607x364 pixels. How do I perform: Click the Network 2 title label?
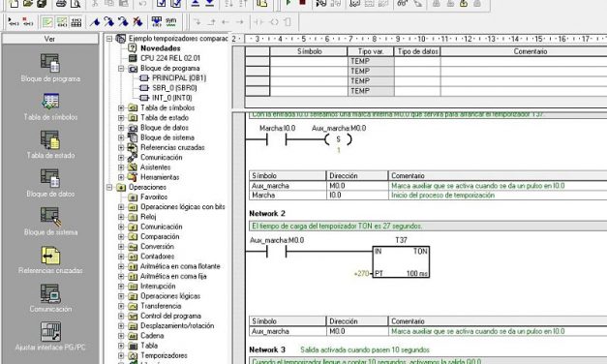click(x=267, y=213)
